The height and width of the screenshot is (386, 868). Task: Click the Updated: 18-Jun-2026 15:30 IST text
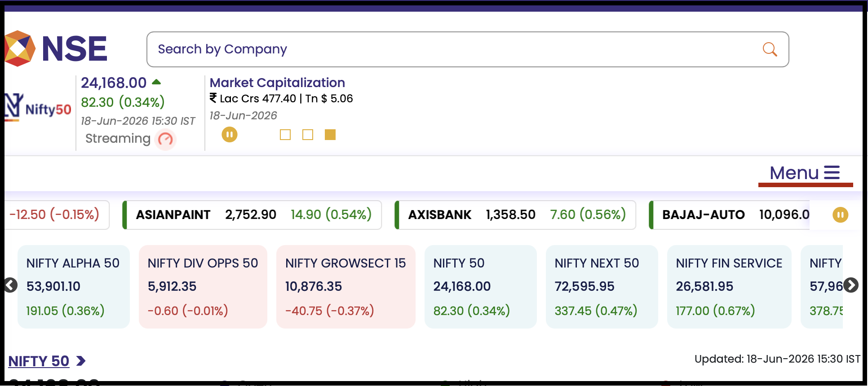(777, 359)
